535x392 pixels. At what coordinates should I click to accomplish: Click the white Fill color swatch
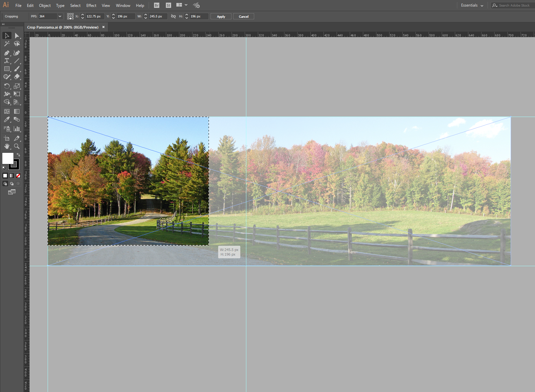pyautogui.click(x=8, y=158)
